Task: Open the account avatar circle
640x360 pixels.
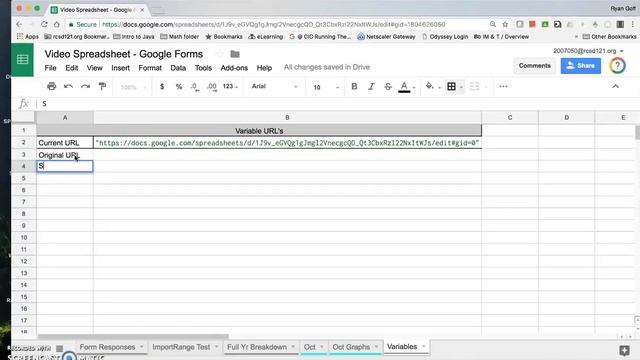Action: click(618, 66)
